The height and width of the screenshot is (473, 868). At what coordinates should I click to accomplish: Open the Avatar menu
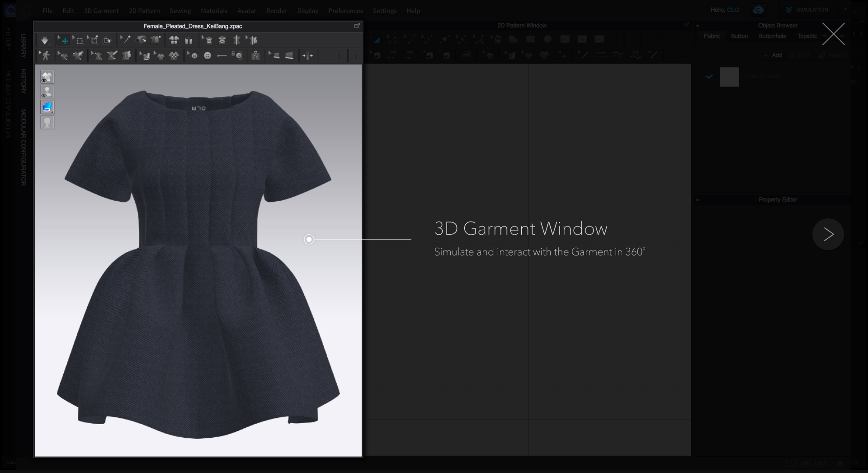[247, 10]
